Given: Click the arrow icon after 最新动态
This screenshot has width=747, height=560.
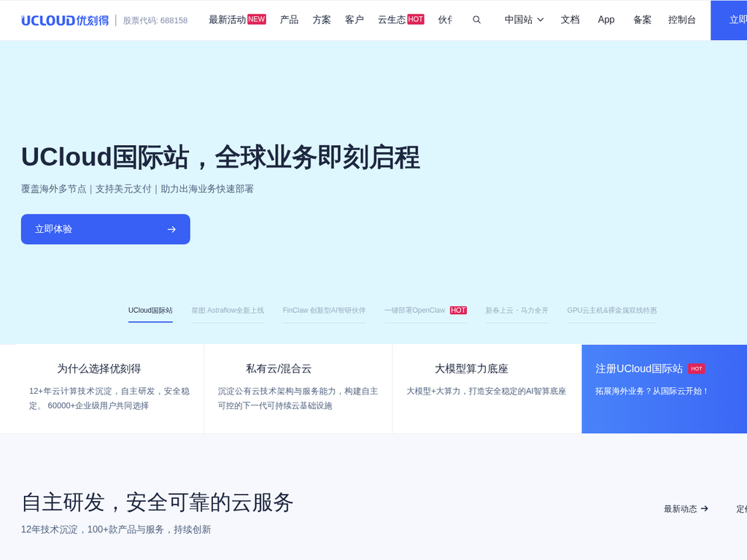Looking at the screenshot, I should (704, 508).
